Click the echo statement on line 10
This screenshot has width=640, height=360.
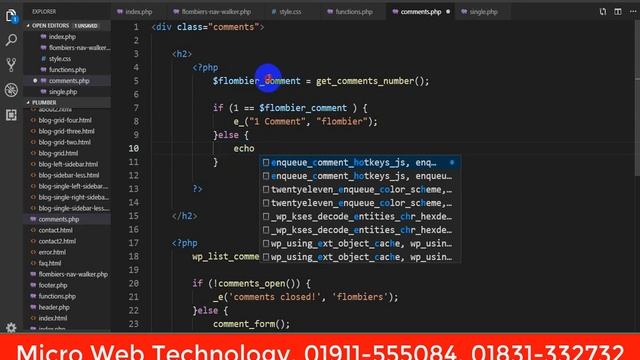(244, 149)
